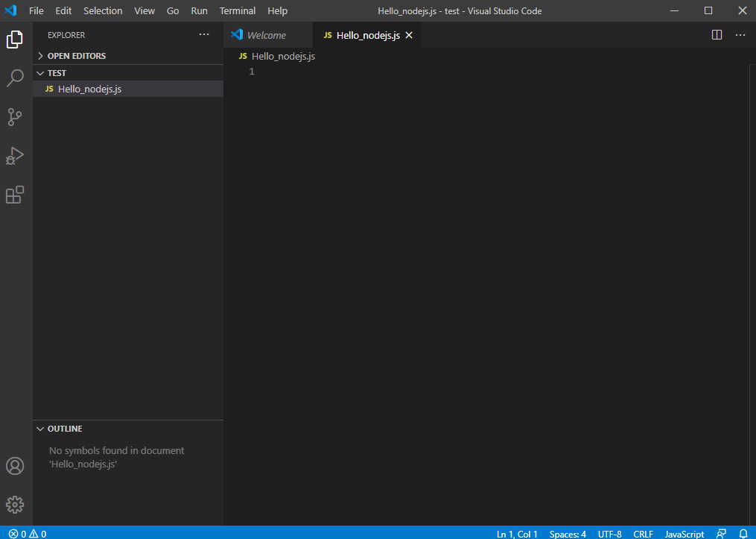
Task: Minimize the VS Code window
Action: (673, 10)
